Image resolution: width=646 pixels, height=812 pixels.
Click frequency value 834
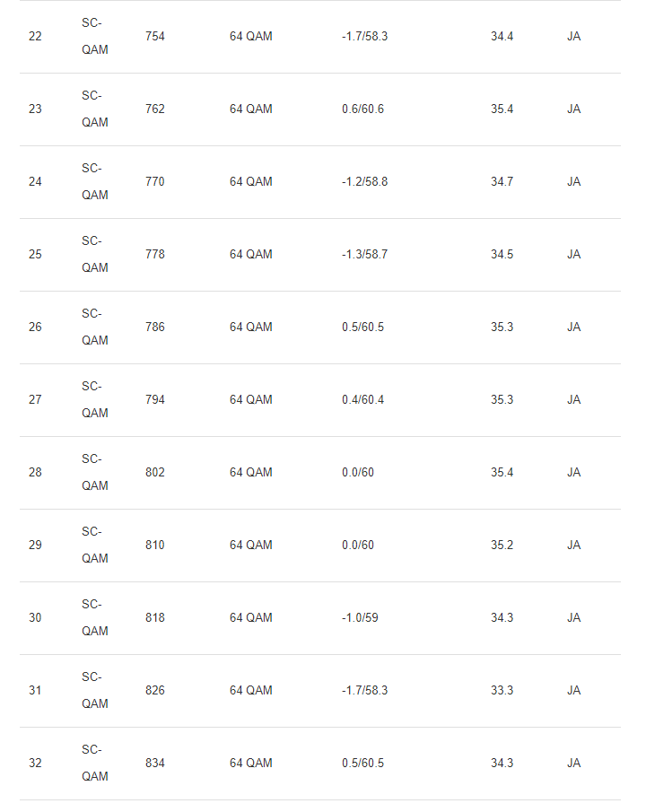[x=155, y=764]
